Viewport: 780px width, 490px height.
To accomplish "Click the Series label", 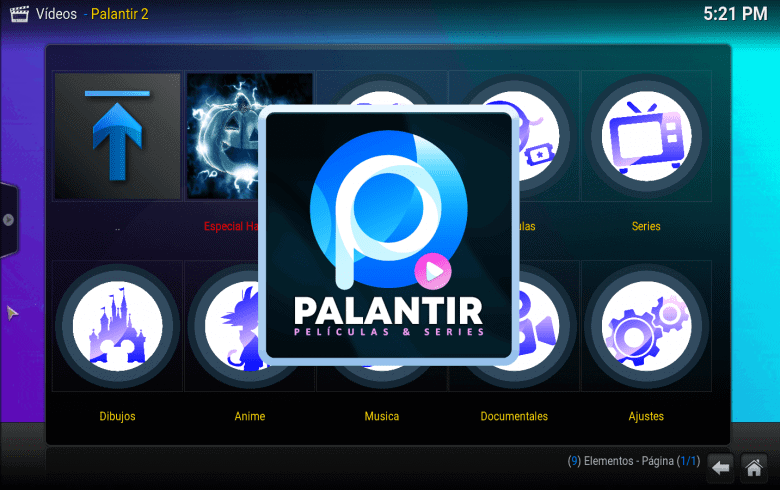I will (x=646, y=226).
